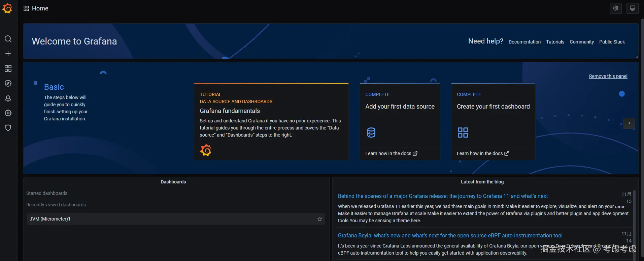
Task: Open the Grafana fundamentals tutorial card
Action: coord(271,121)
